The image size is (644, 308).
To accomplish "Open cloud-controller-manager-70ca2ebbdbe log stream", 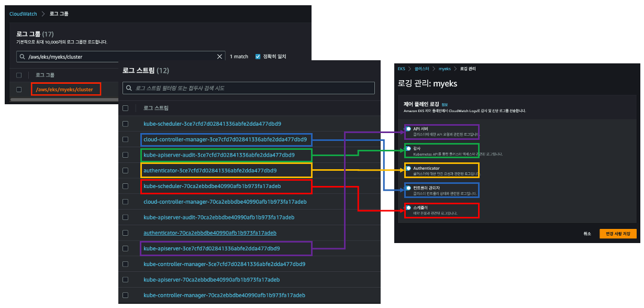I will click(x=225, y=202).
